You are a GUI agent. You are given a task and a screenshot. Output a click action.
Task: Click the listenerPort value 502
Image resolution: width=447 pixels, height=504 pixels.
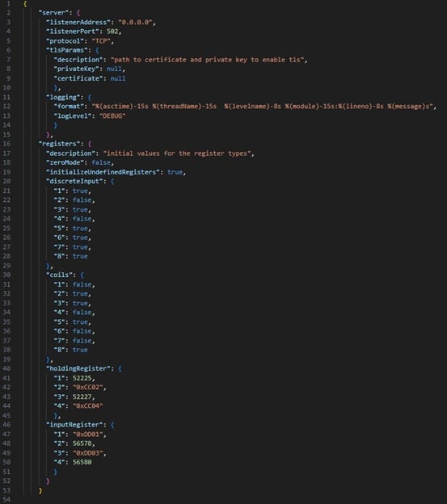point(112,31)
